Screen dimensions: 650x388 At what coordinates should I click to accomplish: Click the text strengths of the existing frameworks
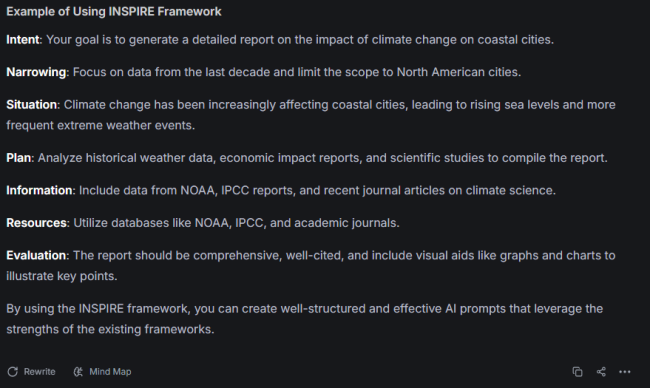110,330
